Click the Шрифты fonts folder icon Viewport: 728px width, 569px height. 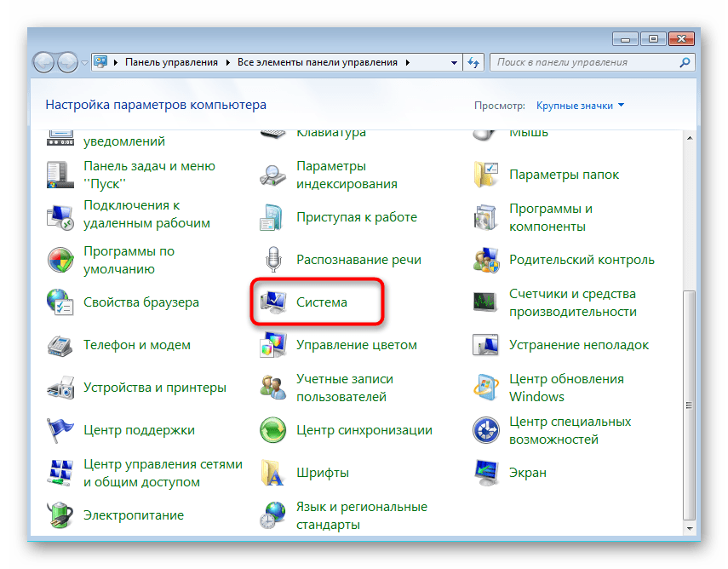click(x=273, y=473)
